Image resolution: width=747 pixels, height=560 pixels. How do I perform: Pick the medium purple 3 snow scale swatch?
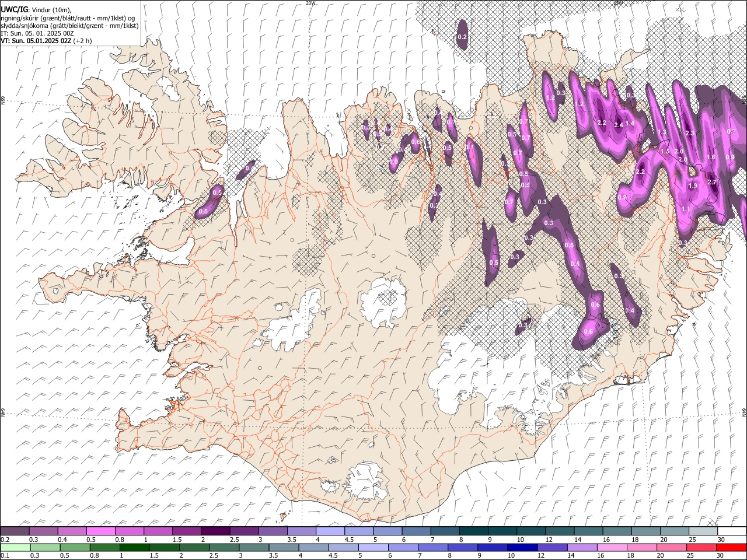click(273, 531)
